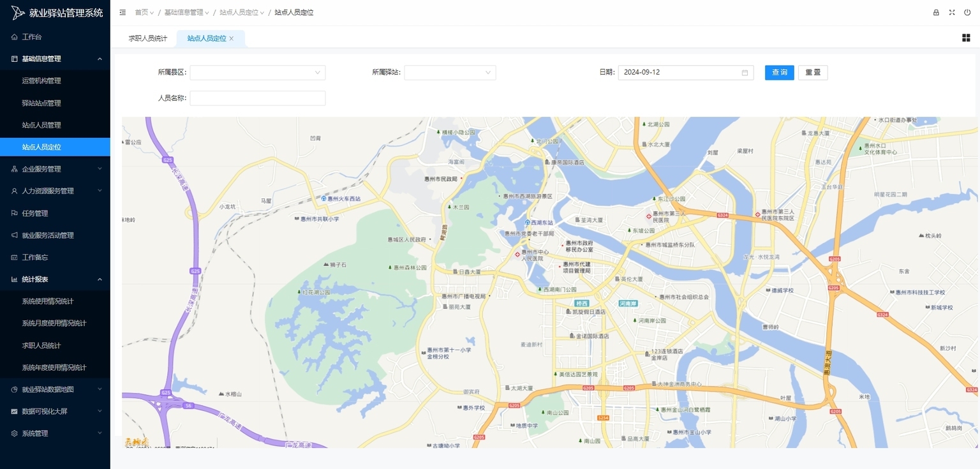
Task: Select 站点人员定位 in the sidebar
Action: pos(55,147)
